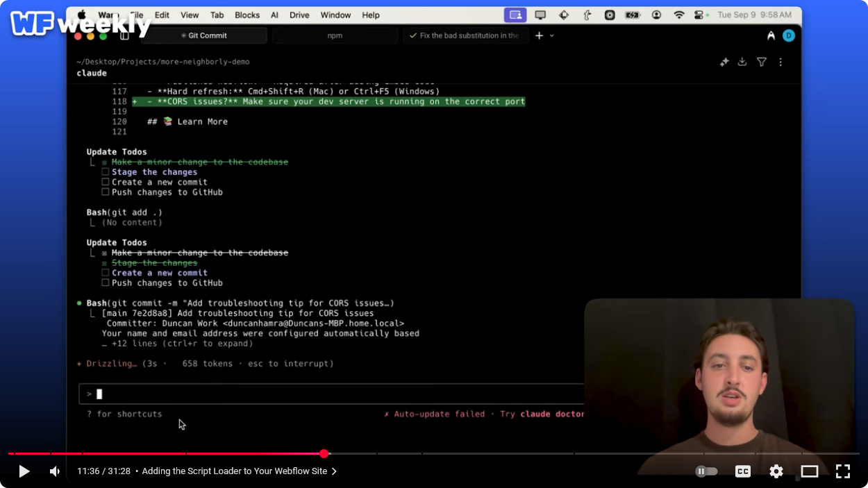Click the Bash(git add .) line
Image resolution: width=868 pixels, height=488 pixels.
(x=124, y=212)
